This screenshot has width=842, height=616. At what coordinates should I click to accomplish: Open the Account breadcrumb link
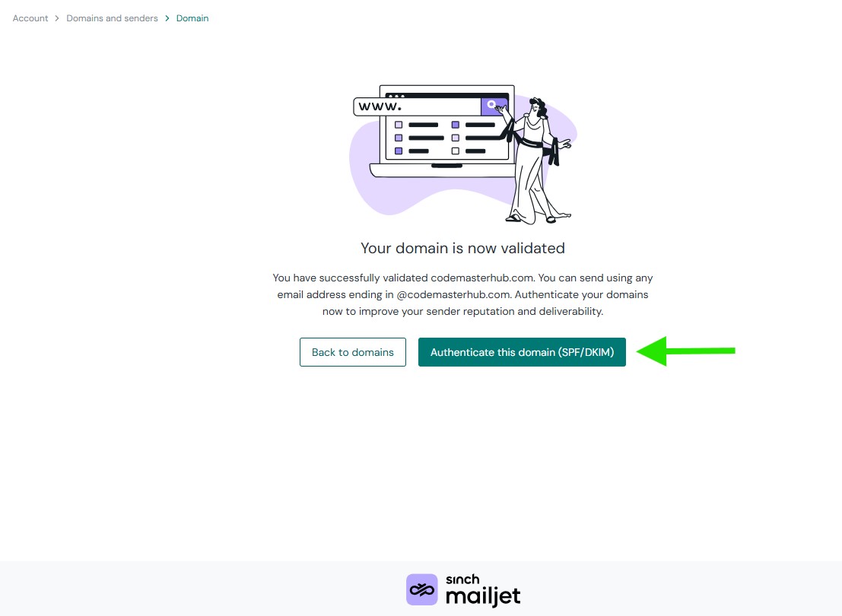point(30,18)
